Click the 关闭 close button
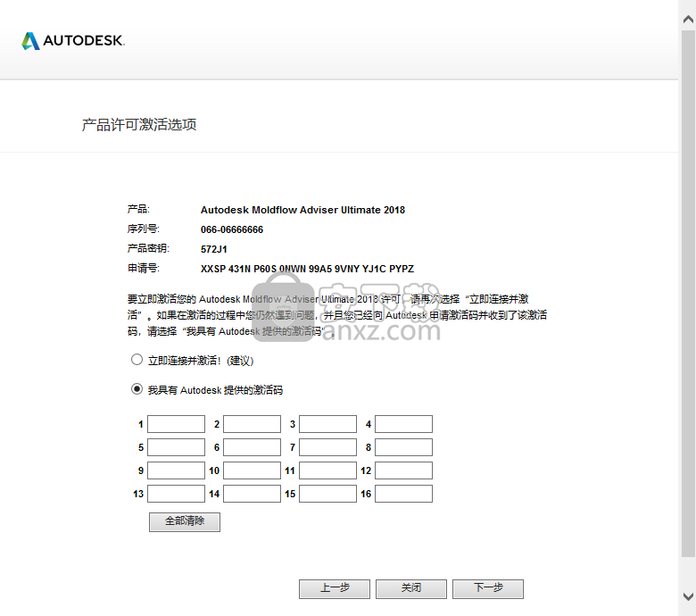The height and width of the screenshot is (616, 696). pyautogui.click(x=411, y=589)
